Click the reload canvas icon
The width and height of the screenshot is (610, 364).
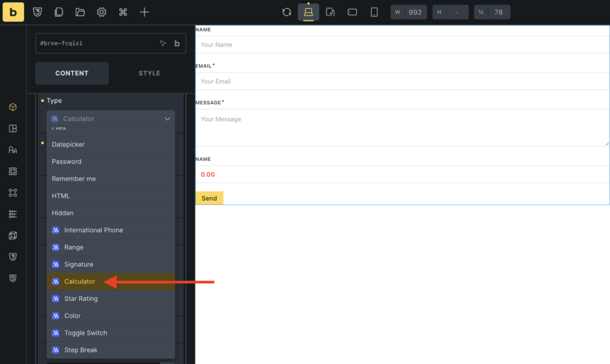tap(287, 12)
